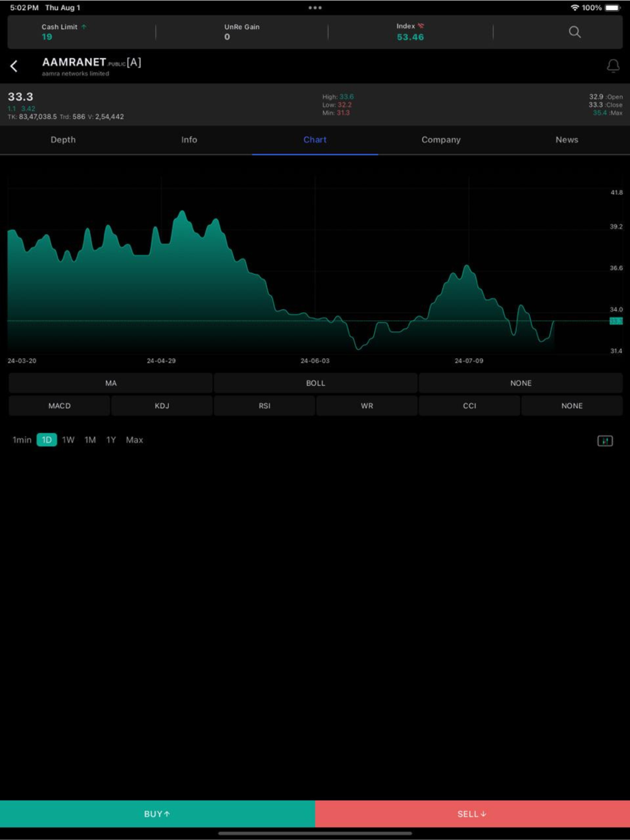This screenshot has height=840, width=630.
Task: Tap the Low 32.2 value
Action: [x=345, y=105]
